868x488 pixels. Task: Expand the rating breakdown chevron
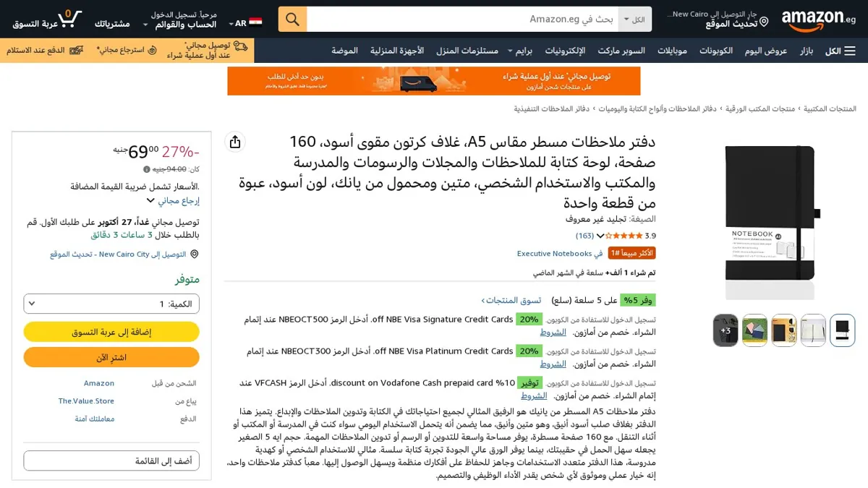pos(600,236)
